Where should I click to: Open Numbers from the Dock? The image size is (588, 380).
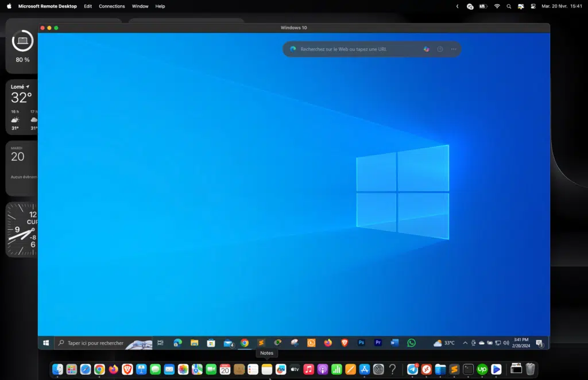point(336,370)
